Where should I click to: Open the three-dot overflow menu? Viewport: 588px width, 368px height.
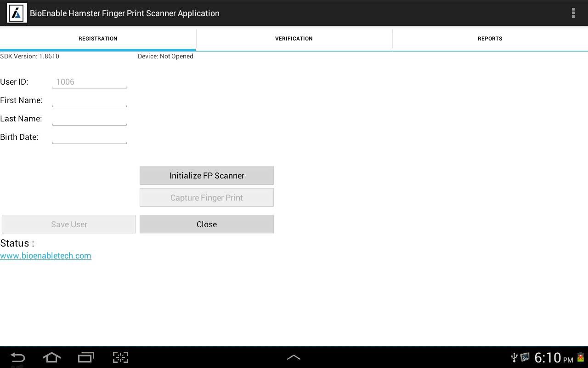tap(573, 13)
